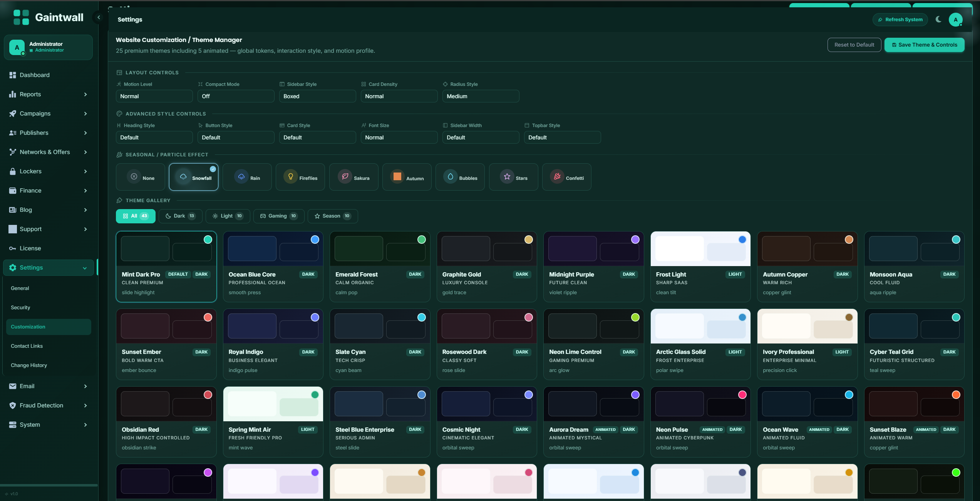Image resolution: width=980 pixels, height=501 pixels.
Task: Enable the Confetti seasonal effect
Action: pyautogui.click(x=566, y=177)
